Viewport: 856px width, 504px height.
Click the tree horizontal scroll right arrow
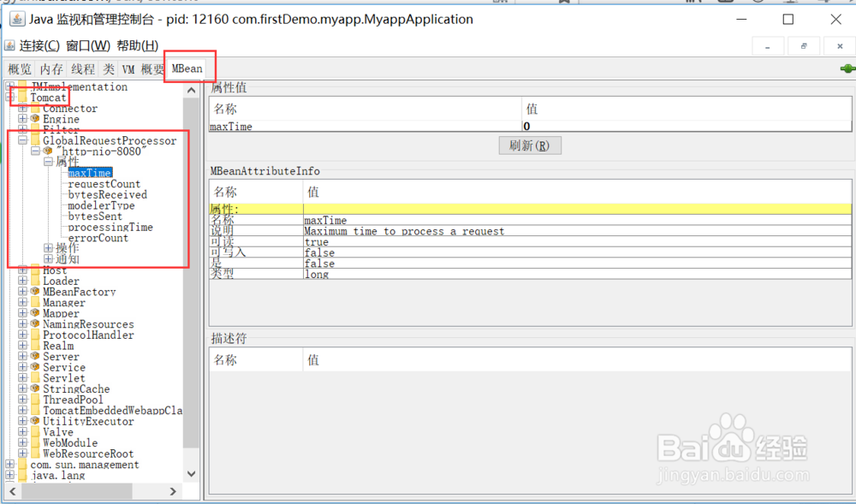click(x=173, y=491)
